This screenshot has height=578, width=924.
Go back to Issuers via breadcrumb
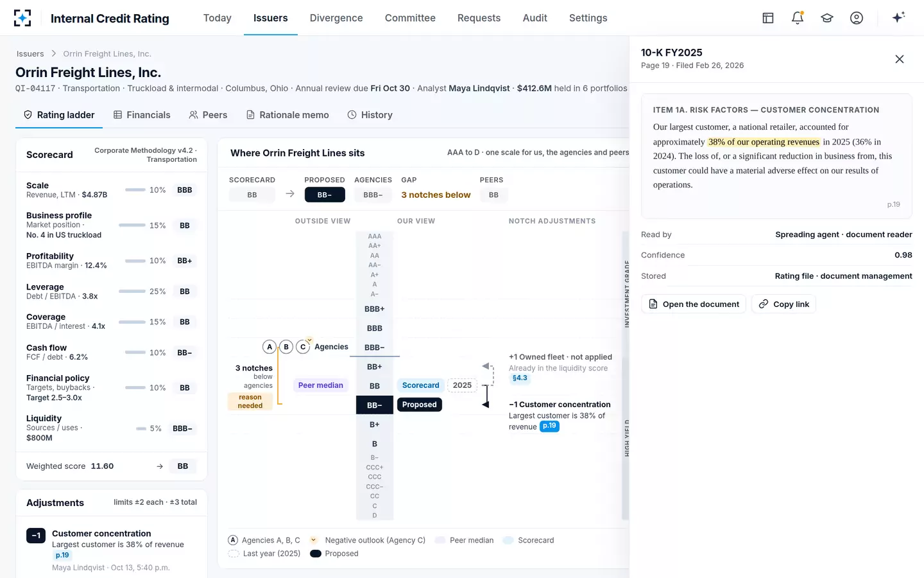pos(30,54)
